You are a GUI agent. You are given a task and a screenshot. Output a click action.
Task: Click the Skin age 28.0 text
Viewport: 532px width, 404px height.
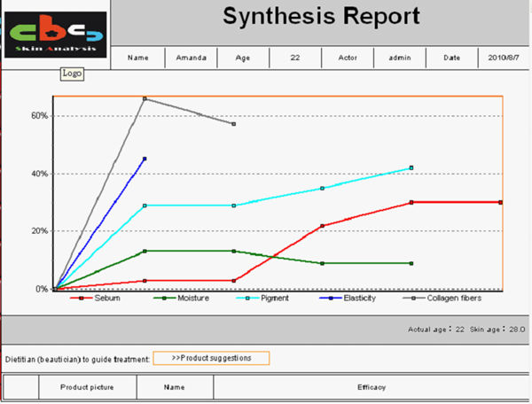point(504,328)
